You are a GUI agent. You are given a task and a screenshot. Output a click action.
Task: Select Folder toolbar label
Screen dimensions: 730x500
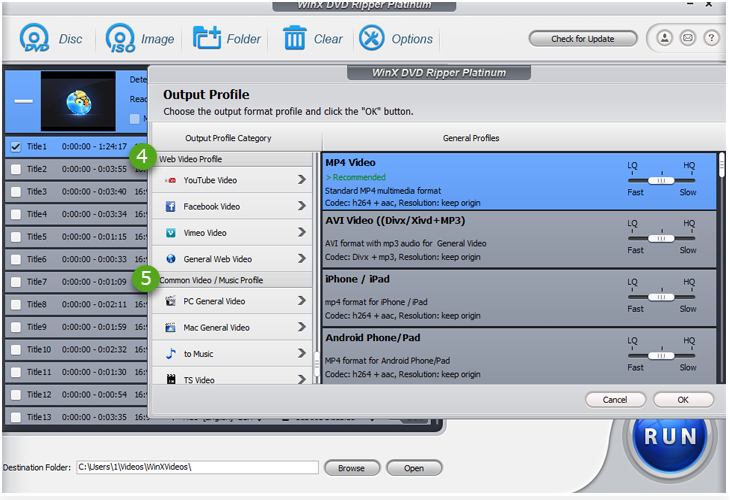(243, 39)
